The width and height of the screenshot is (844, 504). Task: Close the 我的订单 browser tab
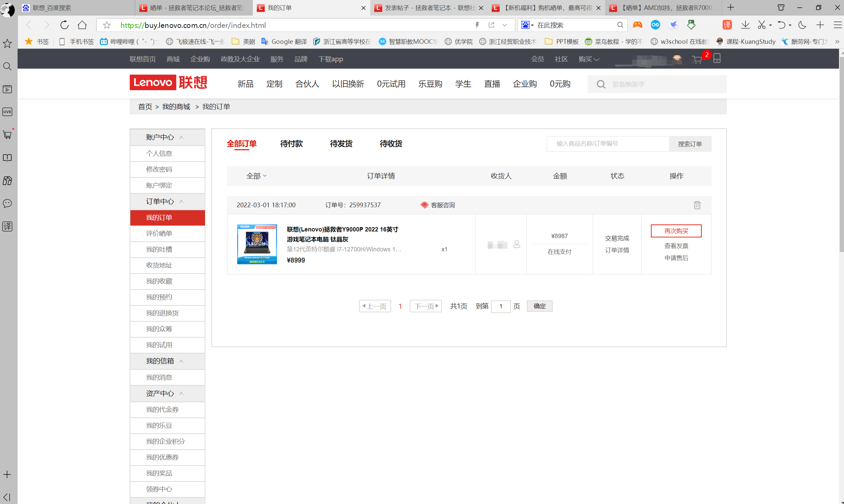click(364, 8)
